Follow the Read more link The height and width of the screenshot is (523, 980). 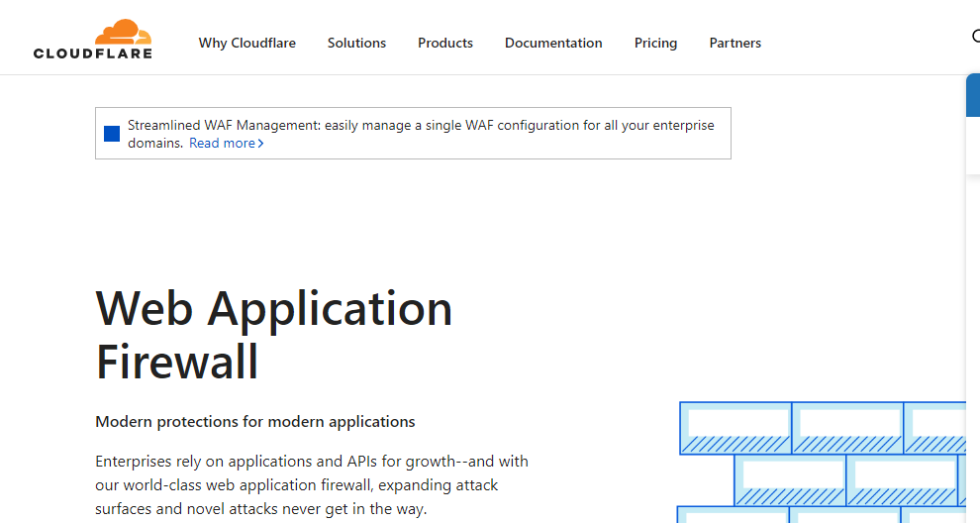(222, 144)
